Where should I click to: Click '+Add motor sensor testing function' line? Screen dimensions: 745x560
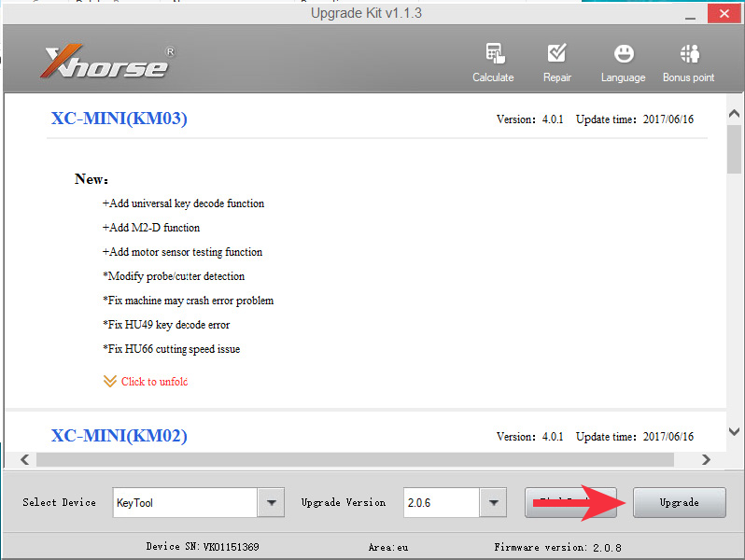[182, 252]
